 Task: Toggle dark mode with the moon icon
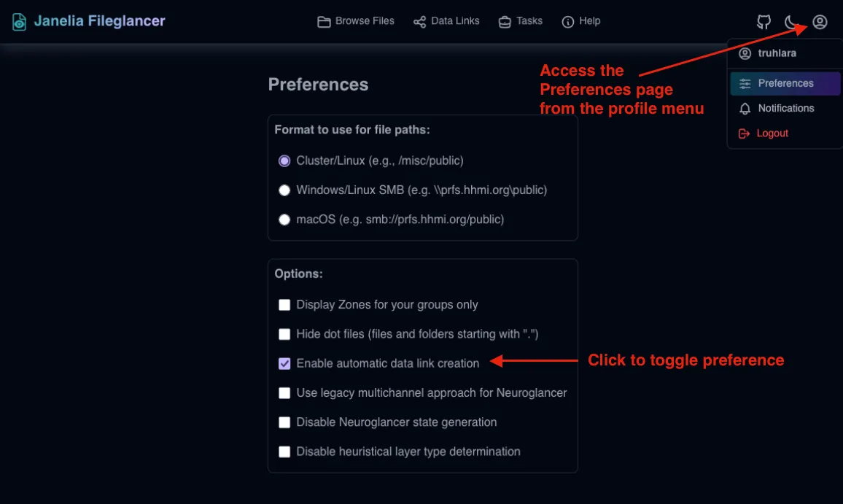[x=792, y=21]
